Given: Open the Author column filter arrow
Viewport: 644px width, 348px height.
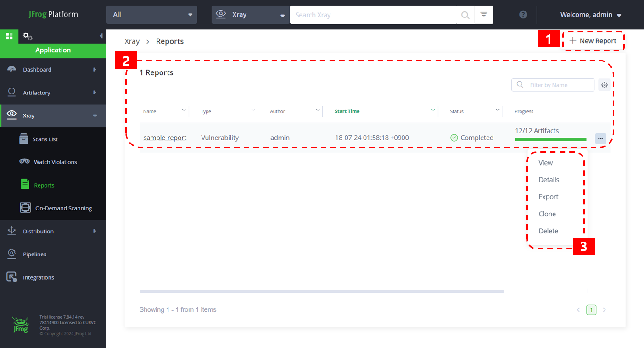Looking at the screenshot, I should tap(318, 110).
